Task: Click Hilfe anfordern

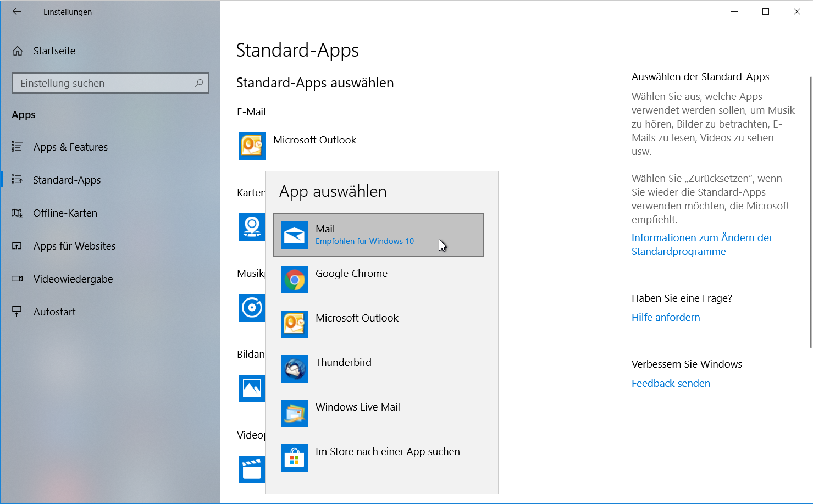Action: pyautogui.click(x=666, y=317)
